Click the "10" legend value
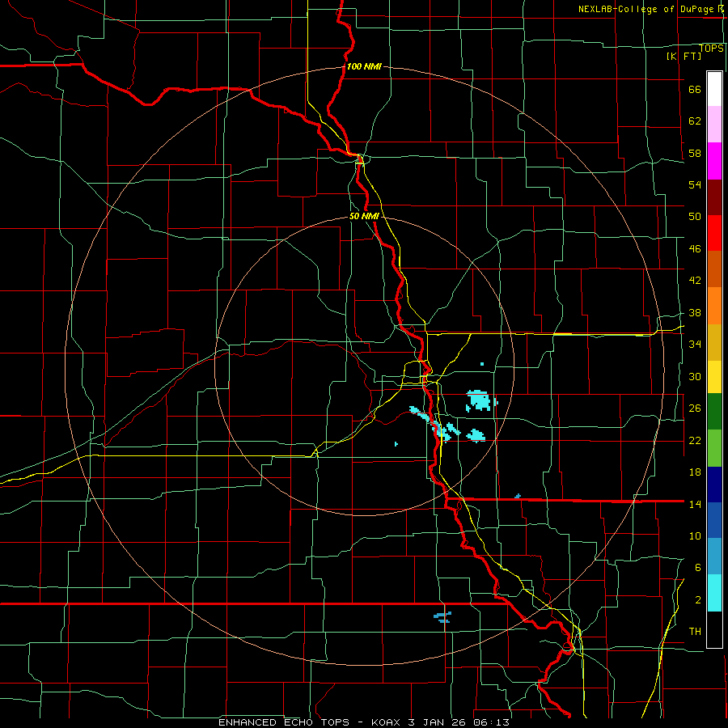This screenshot has width=728, height=728. click(x=695, y=536)
